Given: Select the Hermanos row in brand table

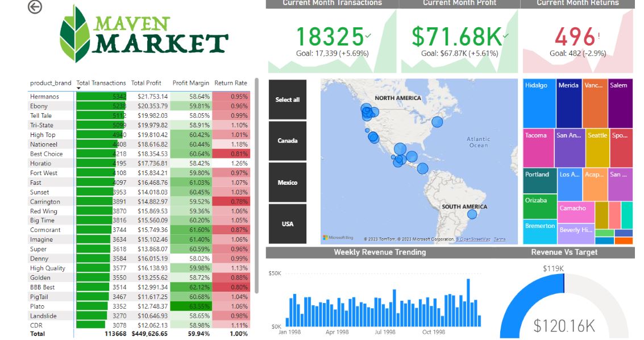Looking at the screenshot, I should point(45,97).
